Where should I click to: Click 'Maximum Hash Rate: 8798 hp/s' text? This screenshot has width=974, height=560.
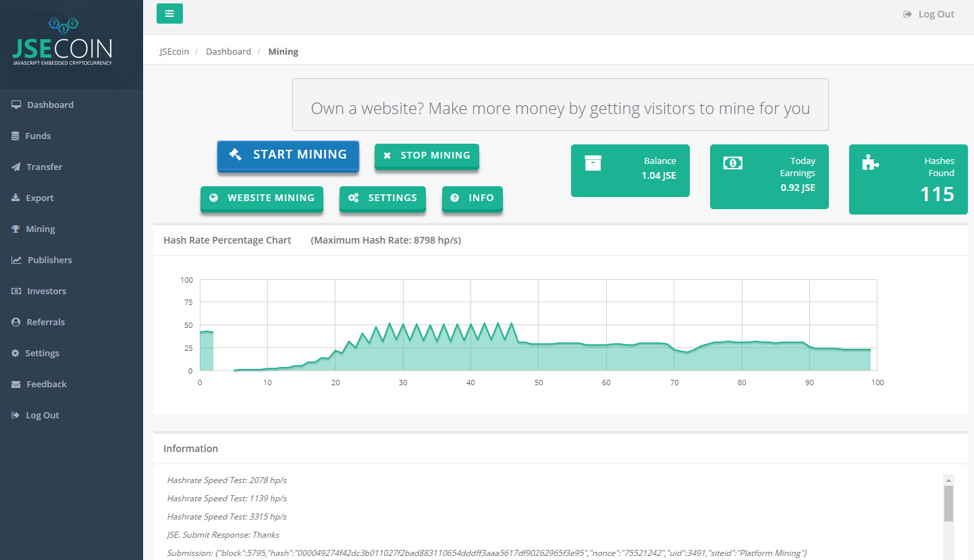(x=386, y=240)
